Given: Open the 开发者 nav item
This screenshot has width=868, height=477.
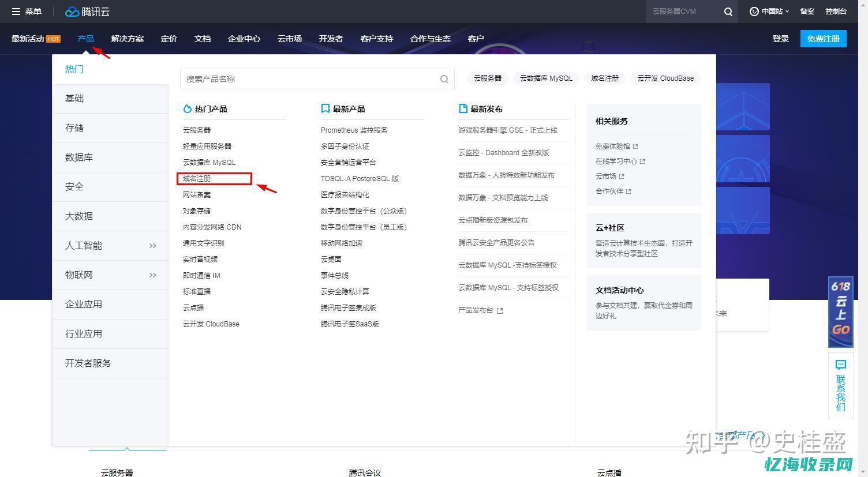Looking at the screenshot, I should pyautogui.click(x=331, y=39).
